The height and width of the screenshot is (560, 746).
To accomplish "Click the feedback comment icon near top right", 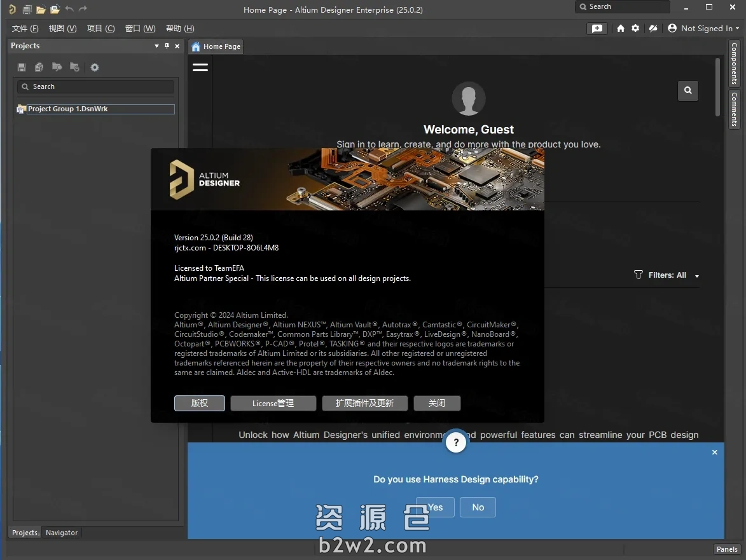I will (597, 28).
